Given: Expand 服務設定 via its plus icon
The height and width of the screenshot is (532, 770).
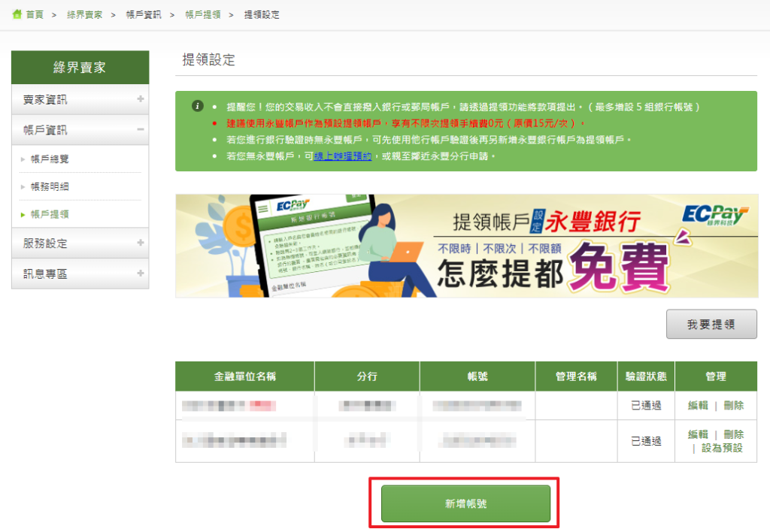Looking at the screenshot, I should click(141, 243).
